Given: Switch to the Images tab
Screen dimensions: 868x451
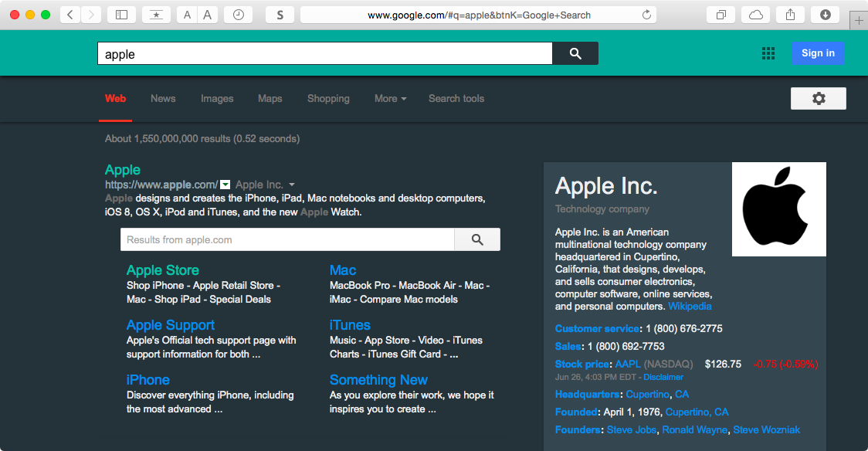Looking at the screenshot, I should click(217, 99).
